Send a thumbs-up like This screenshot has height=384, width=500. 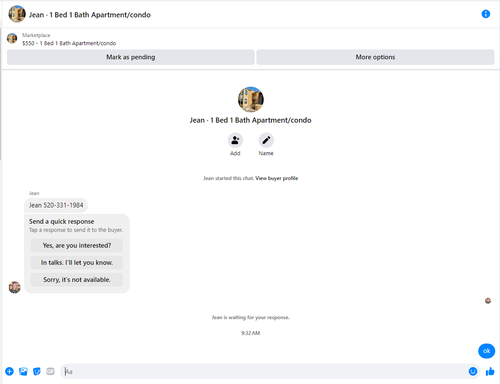(490, 371)
